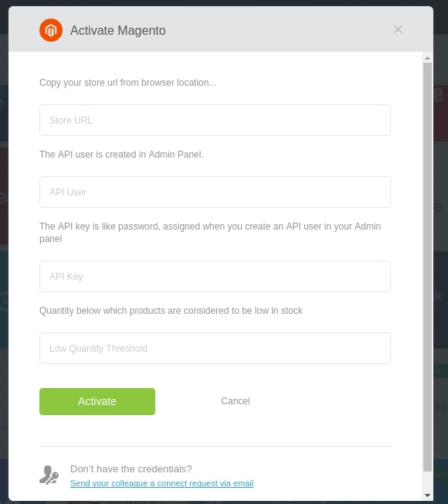Select the API User text field
448x504 pixels.
[x=215, y=192]
